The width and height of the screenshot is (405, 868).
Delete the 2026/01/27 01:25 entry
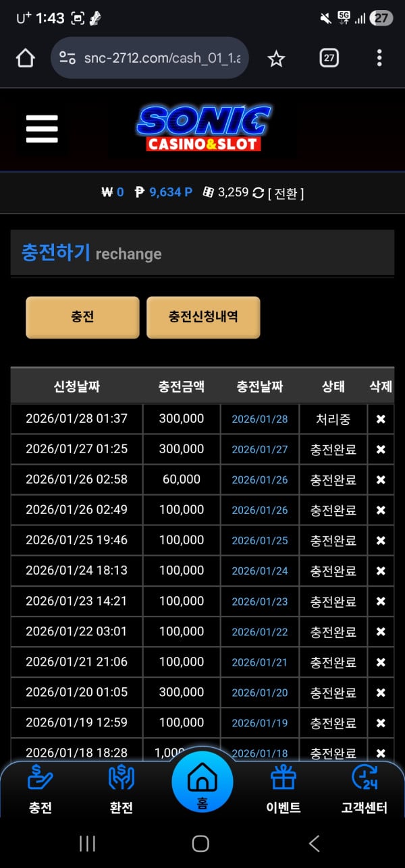tap(381, 449)
